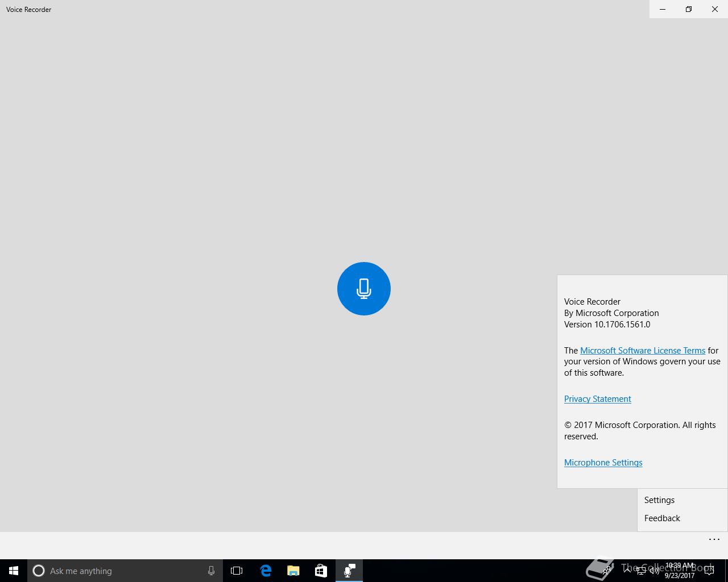Click the Version 10.1706.1561.0 text

click(x=607, y=325)
